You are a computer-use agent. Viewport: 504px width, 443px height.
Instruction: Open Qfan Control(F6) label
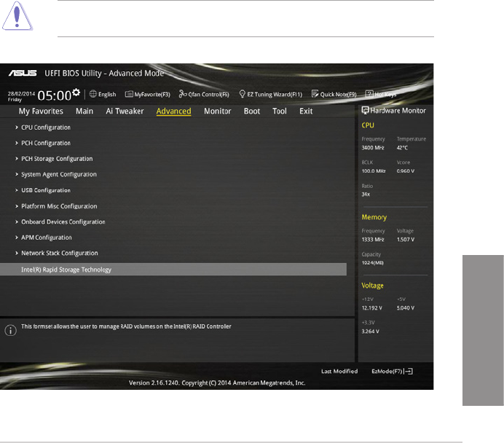point(208,94)
